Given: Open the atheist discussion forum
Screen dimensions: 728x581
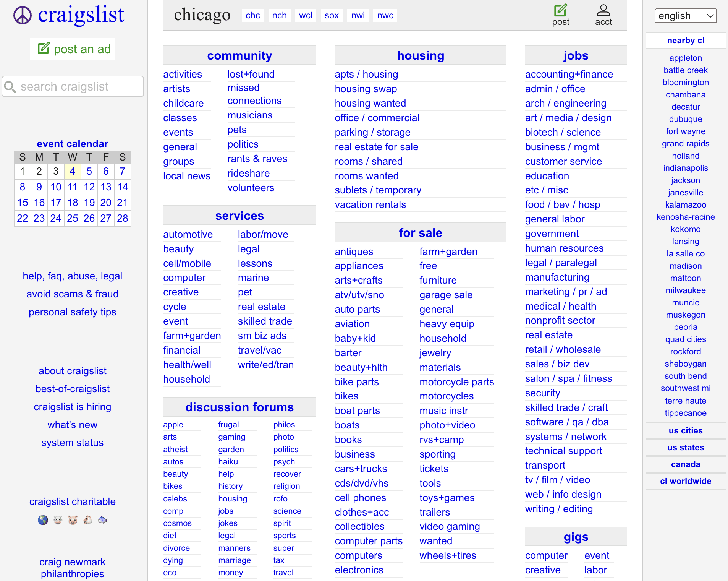Looking at the screenshot, I should (x=175, y=449).
